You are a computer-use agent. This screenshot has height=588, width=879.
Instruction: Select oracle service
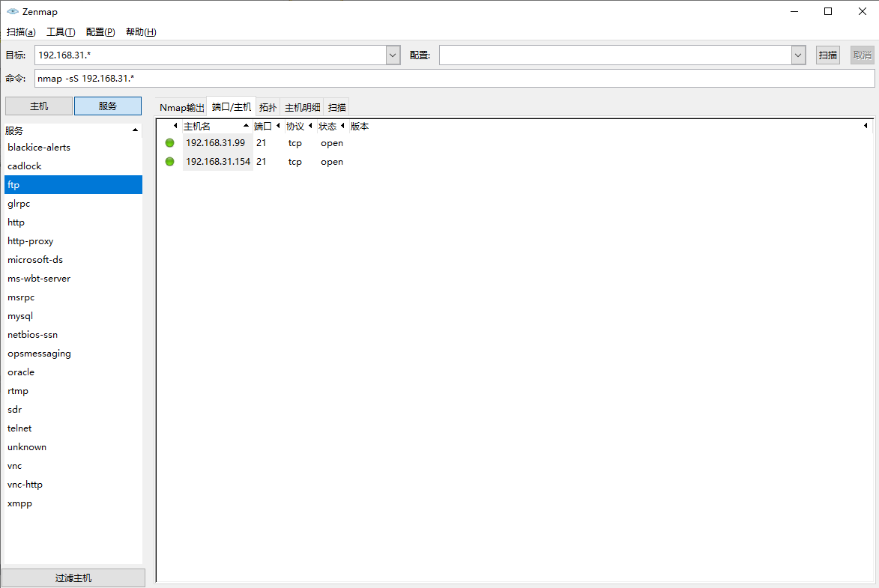(73, 372)
